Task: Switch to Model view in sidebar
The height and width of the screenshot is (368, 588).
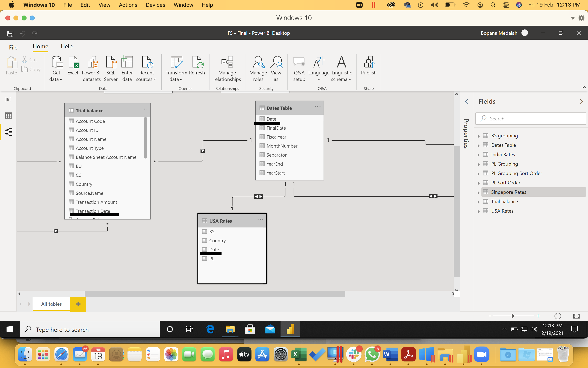Action: (x=9, y=132)
